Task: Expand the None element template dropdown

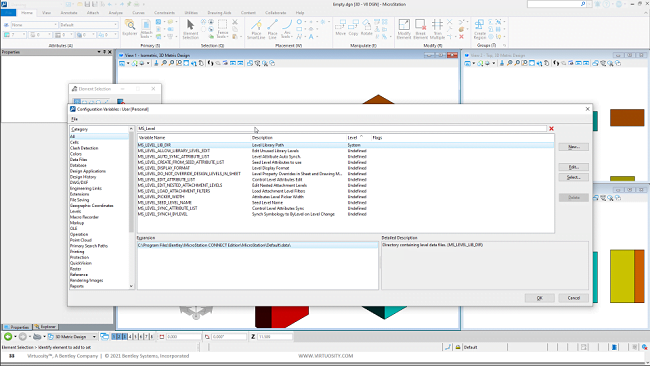Action: click(34, 25)
